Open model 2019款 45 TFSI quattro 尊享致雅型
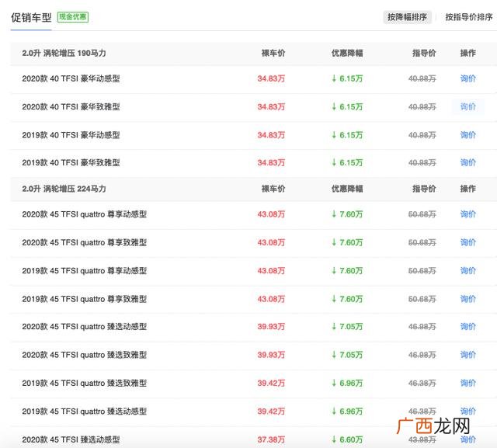497x448 pixels. coord(85,299)
